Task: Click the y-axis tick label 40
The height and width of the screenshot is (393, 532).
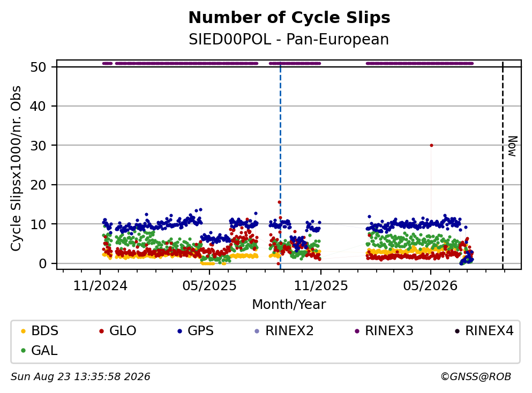Action: coord(38,106)
